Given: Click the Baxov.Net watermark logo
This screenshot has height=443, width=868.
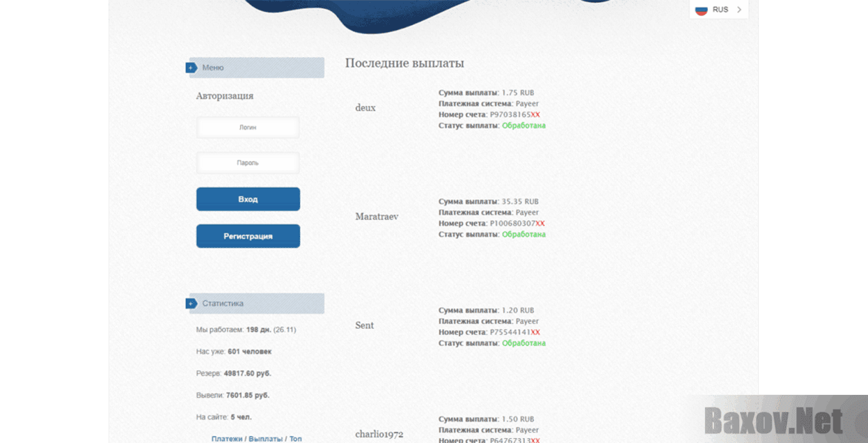Looking at the screenshot, I should 773,421.
